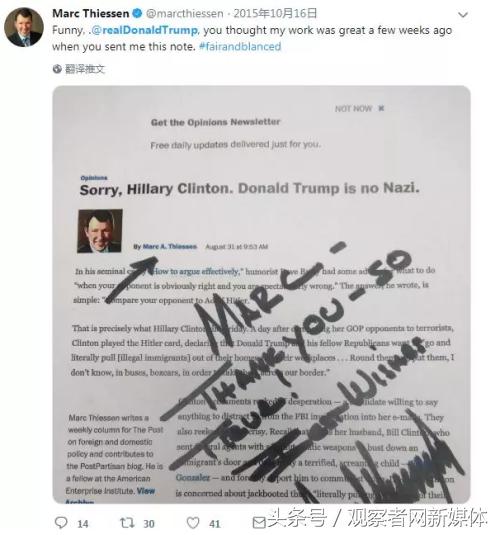Screen dimensions: 500x535
Task: Click the article headline in the image
Action: pyautogui.click(x=249, y=189)
